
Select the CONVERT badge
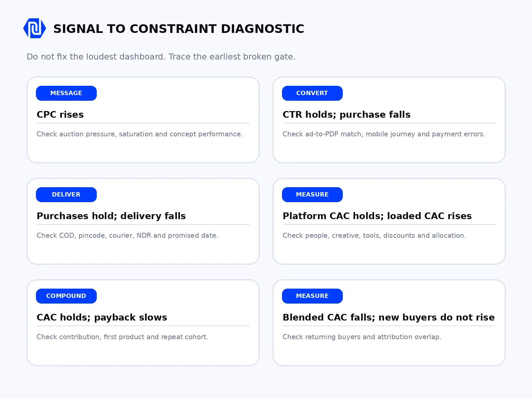(312, 93)
